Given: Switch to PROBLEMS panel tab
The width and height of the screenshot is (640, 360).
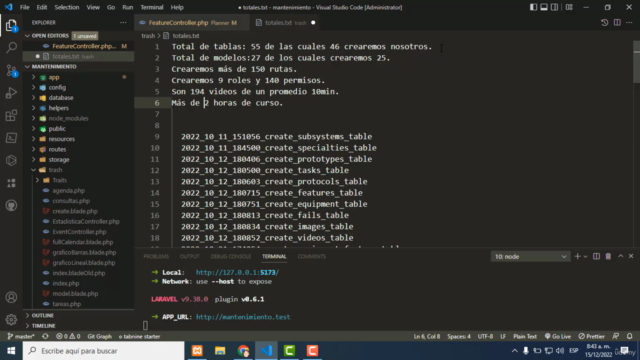Looking at the screenshot, I should click(156, 256).
